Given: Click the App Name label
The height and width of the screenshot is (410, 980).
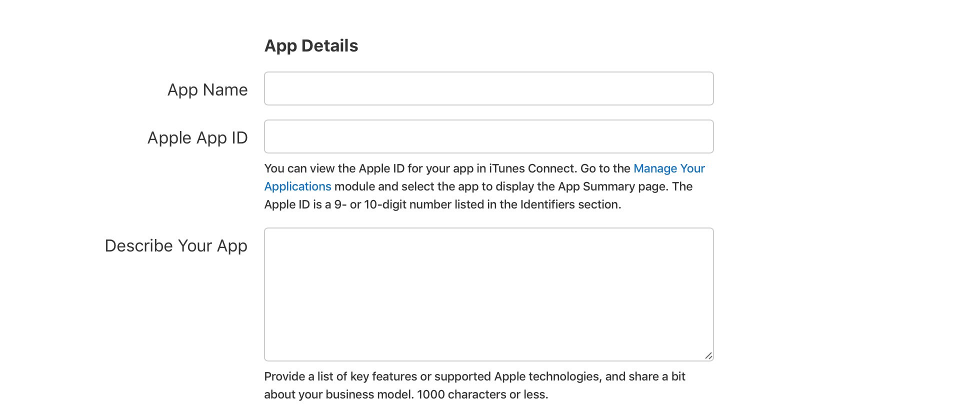Looking at the screenshot, I should pyautogui.click(x=207, y=89).
